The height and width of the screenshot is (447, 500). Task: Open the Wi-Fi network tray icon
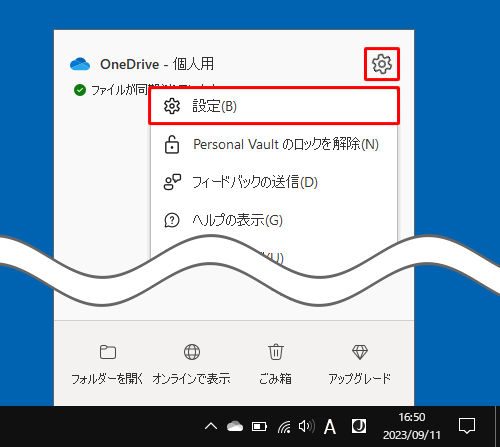[284, 426]
